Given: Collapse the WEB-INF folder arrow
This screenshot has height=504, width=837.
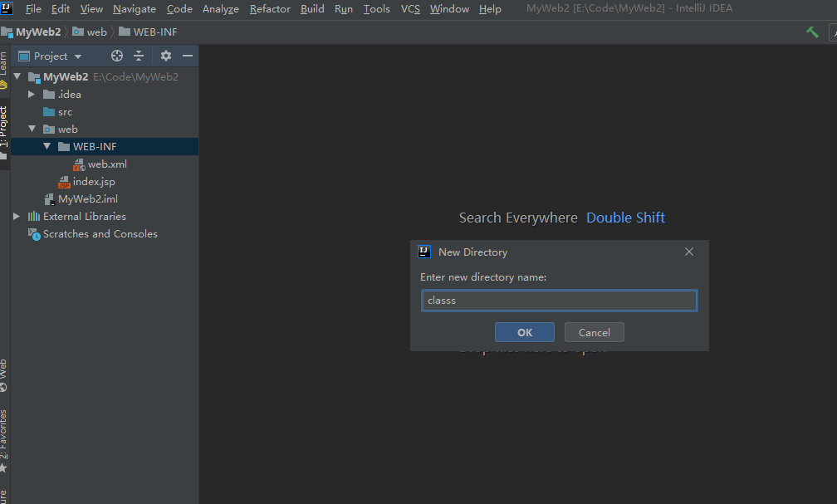Looking at the screenshot, I should pyautogui.click(x=47, y=146).
